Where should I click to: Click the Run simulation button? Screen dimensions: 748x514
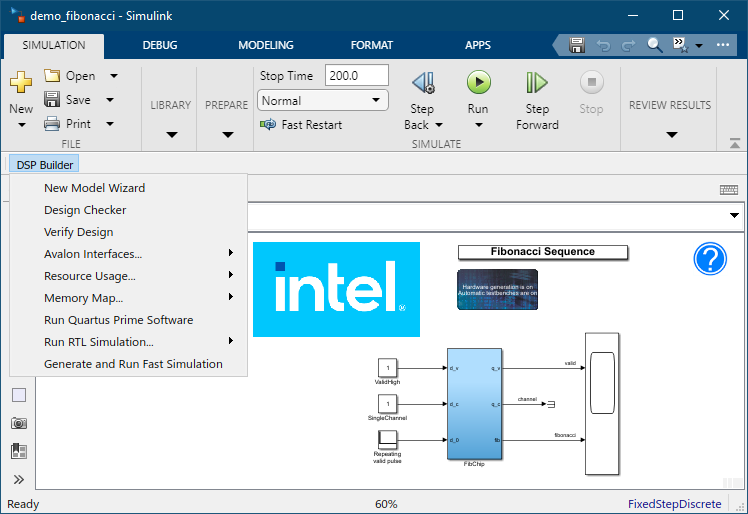[x=478, y=83]
